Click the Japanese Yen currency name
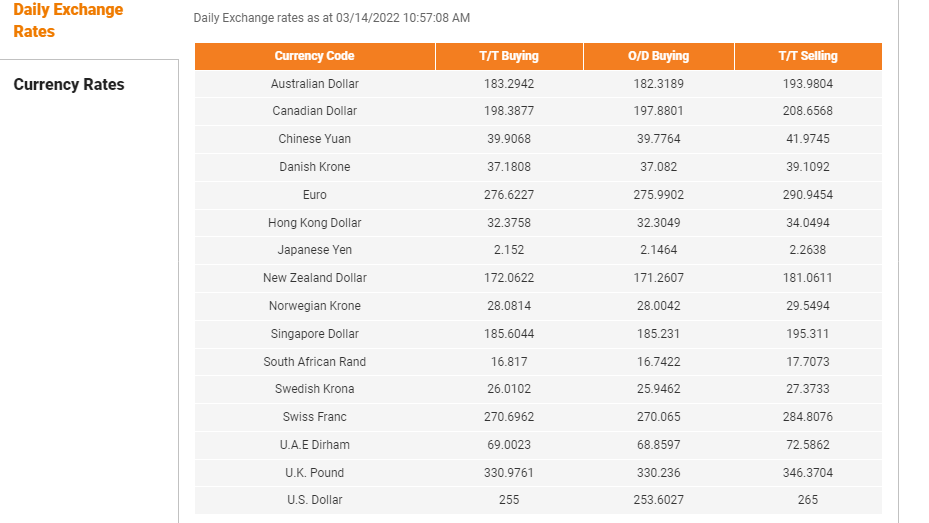Screen dimensions: 929x523 (x=315, y=250)
